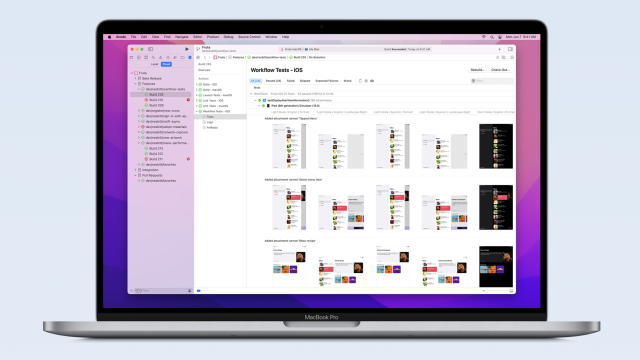Click the add plus icon in title bar
Screen dimensions: 640x360
click(x=499, y=49)
